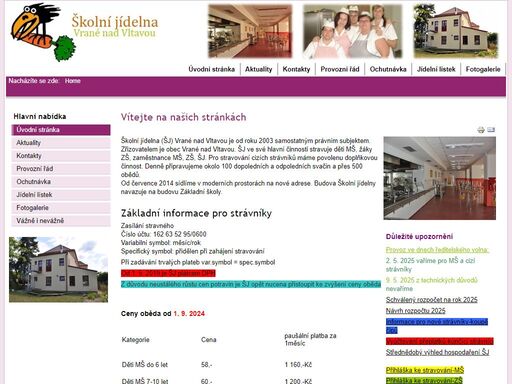The image size is (512, 384).
Task: Click the 60,- price cell
Action: pyautogui.click(x=207, y=381)
